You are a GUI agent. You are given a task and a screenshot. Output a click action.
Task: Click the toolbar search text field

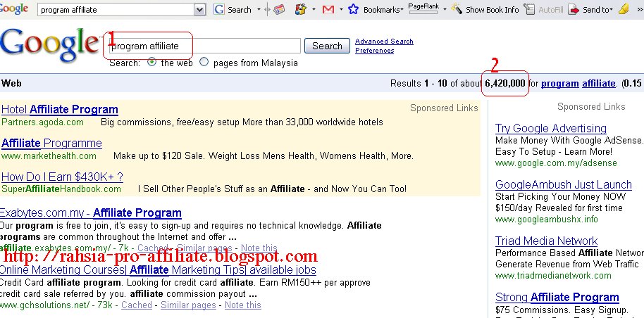(116, 10)
